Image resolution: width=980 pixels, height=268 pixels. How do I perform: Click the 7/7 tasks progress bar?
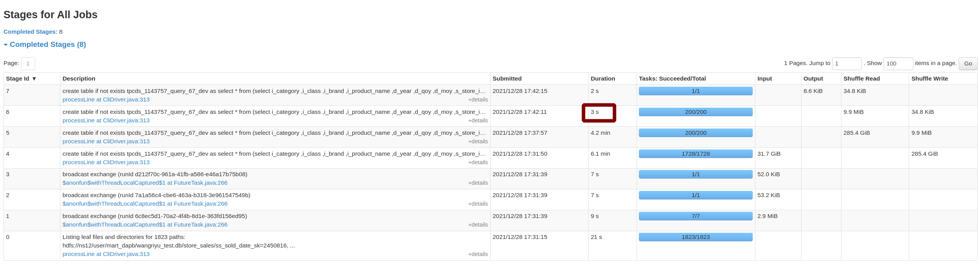click(695, 216)
